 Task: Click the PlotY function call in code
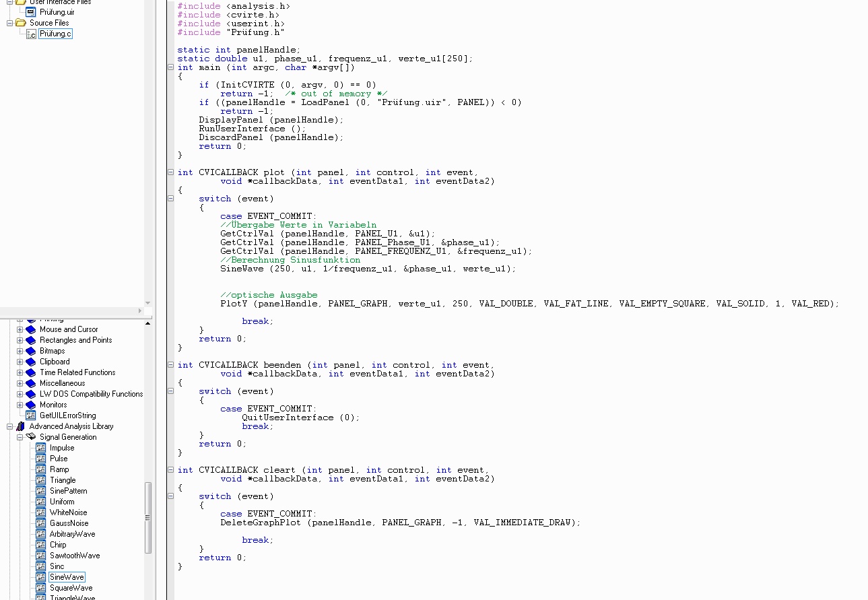(530, 304)
